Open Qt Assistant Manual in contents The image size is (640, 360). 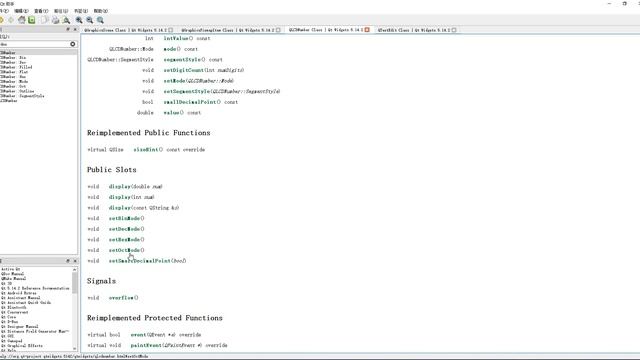[21, 298]
